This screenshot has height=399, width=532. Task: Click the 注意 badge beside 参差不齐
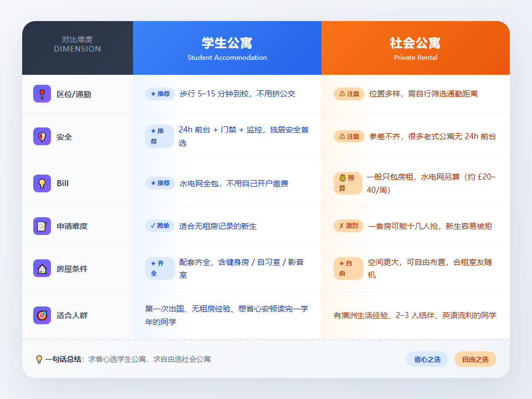click(x=349, y=136)
